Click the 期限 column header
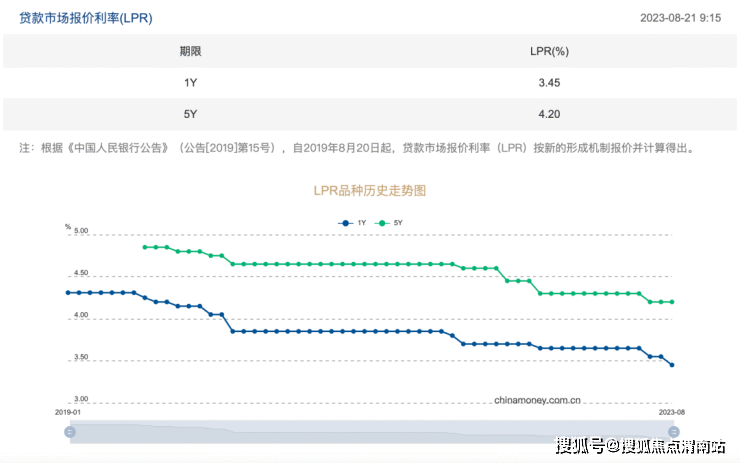740x463 pixels. 190,51
